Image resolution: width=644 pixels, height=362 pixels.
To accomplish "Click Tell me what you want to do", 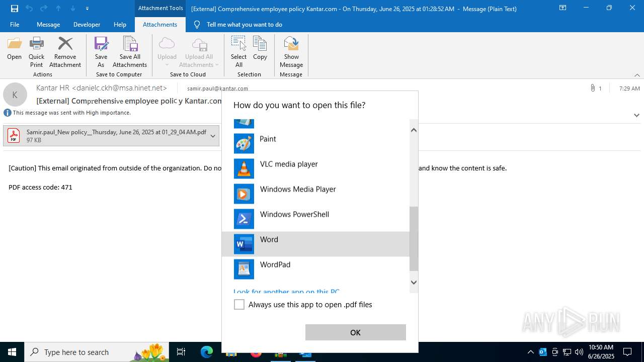I will 244,24.
